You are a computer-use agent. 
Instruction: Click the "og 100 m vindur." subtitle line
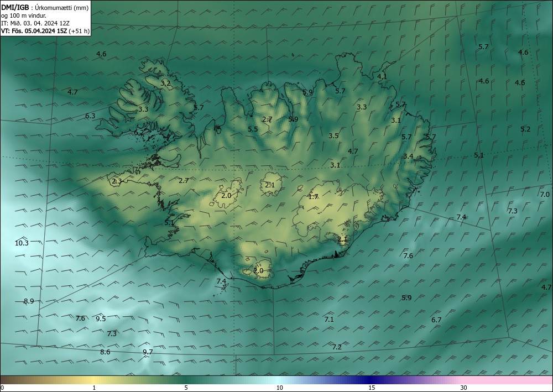pyautogui.click(x=24, y=15)
